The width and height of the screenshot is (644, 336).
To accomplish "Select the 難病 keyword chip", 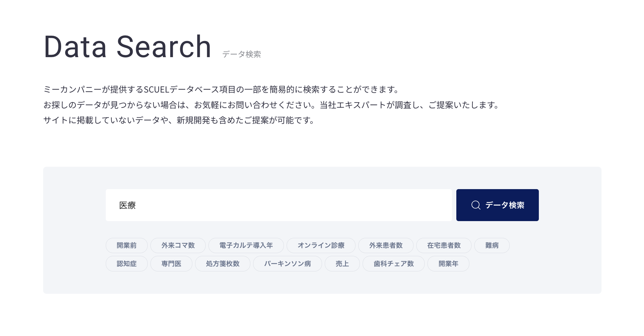I will tap(492, 245).
